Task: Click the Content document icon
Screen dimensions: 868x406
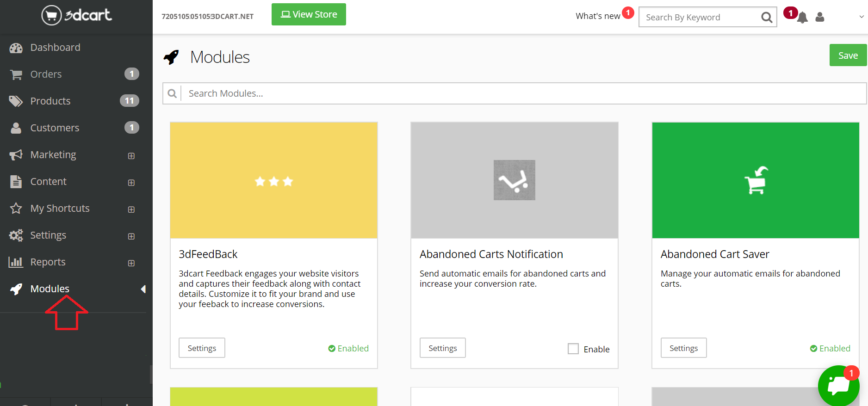Action: point(16,182)
